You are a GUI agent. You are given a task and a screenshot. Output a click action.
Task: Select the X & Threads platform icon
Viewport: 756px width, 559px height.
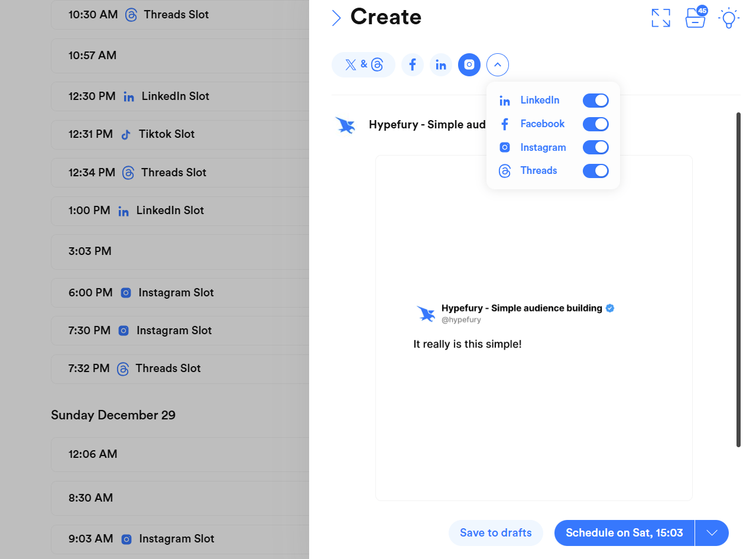click(363, 64)
